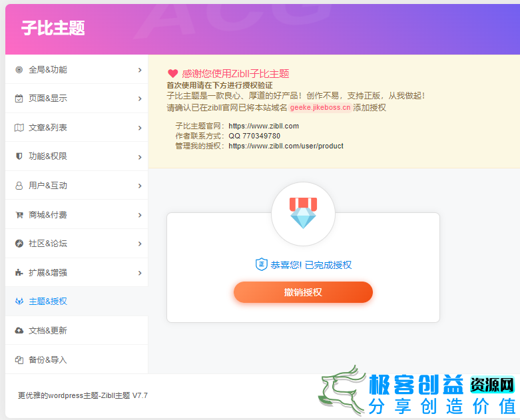Click the 子比主题 header title

tap(53, 28)
